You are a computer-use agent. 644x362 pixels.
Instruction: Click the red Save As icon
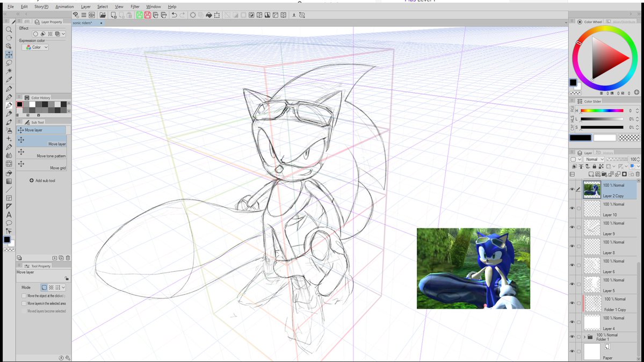point(148,15)
